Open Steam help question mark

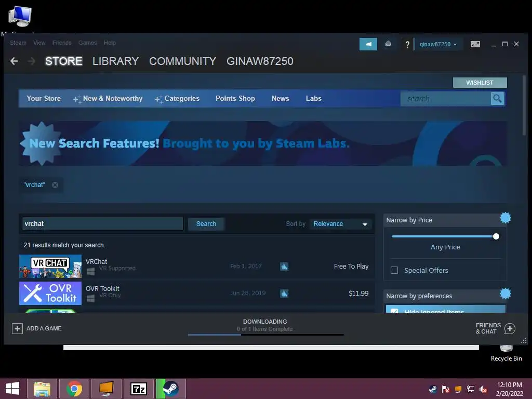407,44
